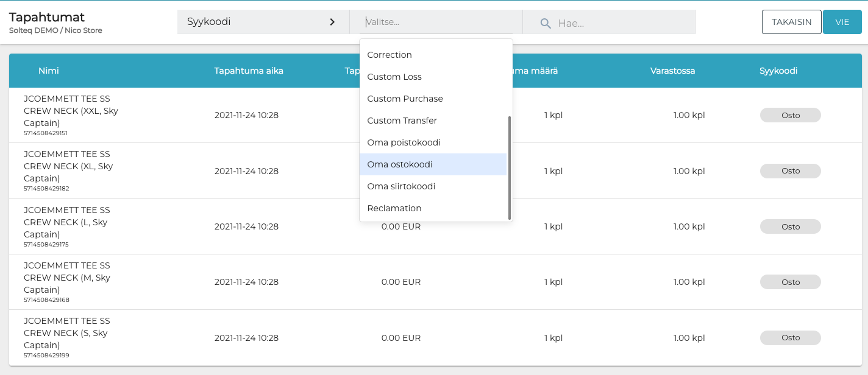Image resolution: width=868 pixels, height=375 pixels.
Task: Select Correction from the dropdown list
Action: (x=390, y=55)
